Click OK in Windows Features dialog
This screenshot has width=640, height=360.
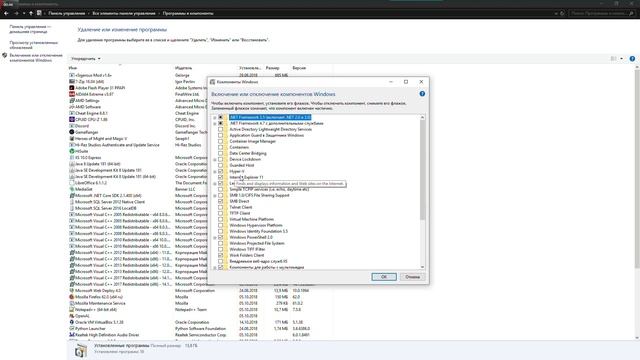click(x=384, y=277)
